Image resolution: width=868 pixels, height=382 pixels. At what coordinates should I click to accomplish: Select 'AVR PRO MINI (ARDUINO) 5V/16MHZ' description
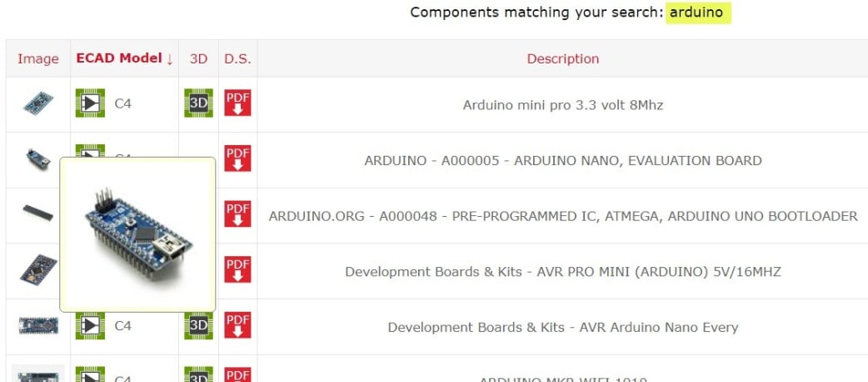click(563, 272)
